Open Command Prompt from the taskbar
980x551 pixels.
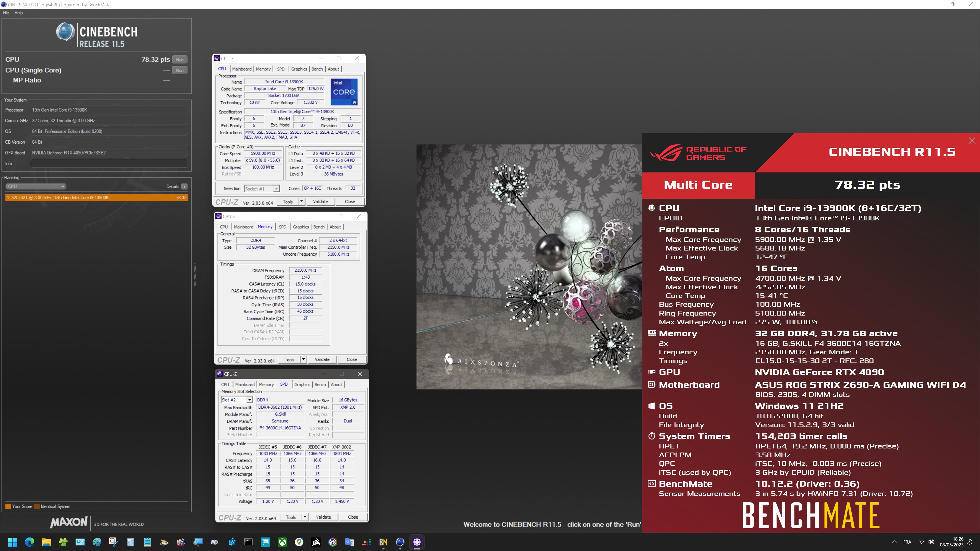(248, 542)
